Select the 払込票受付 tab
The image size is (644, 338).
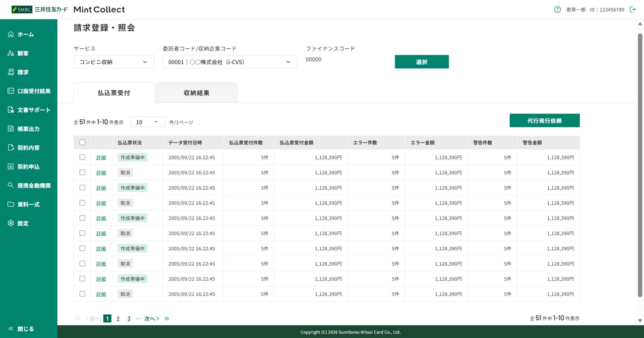click(x=114, y=93)
